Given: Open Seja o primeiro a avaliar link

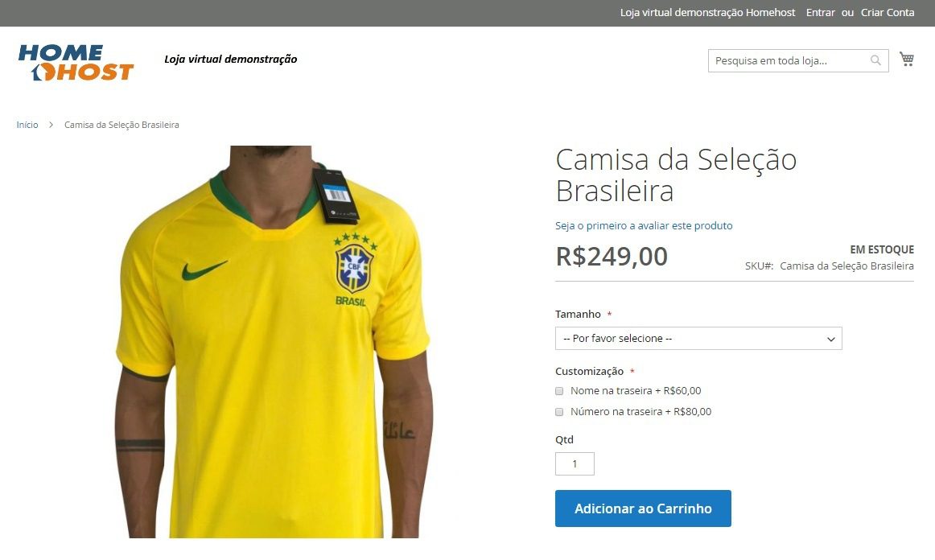Looking at the screenshot, I should (644, 225).
